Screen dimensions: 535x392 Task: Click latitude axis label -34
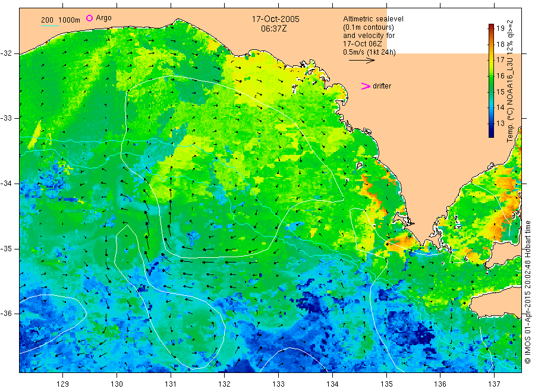click(6, 184)
